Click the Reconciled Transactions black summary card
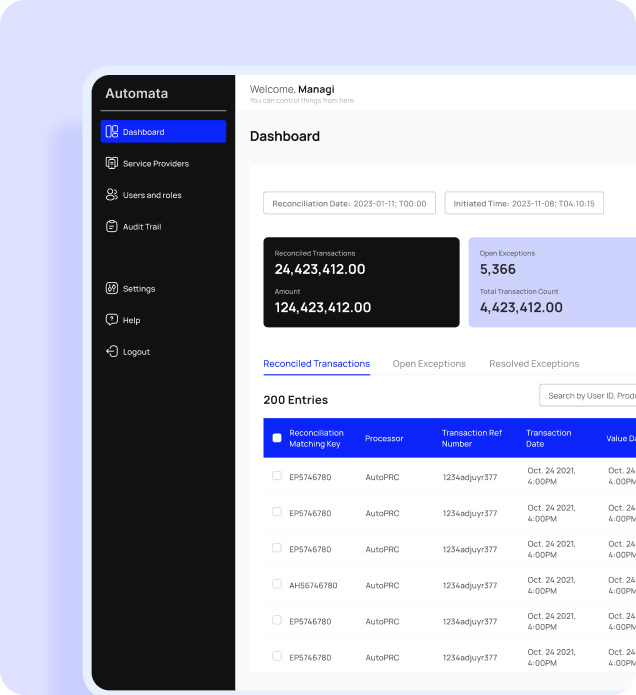636x695 pixels. tap(361, 282)
